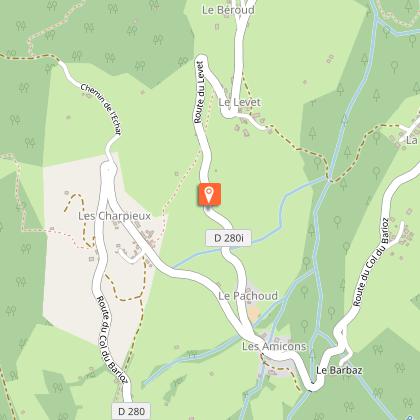Click the Les Amicons place label
The height and width of the screenshot is (420, 420).
tap(274, 346)
